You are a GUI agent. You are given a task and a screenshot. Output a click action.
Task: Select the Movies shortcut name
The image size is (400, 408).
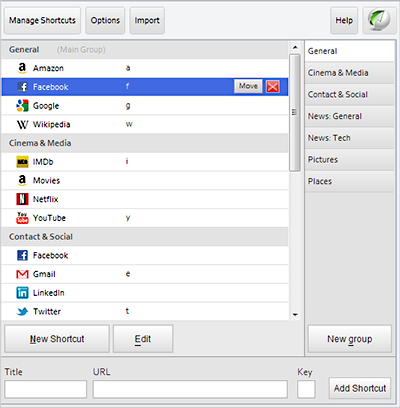point(46,181)
